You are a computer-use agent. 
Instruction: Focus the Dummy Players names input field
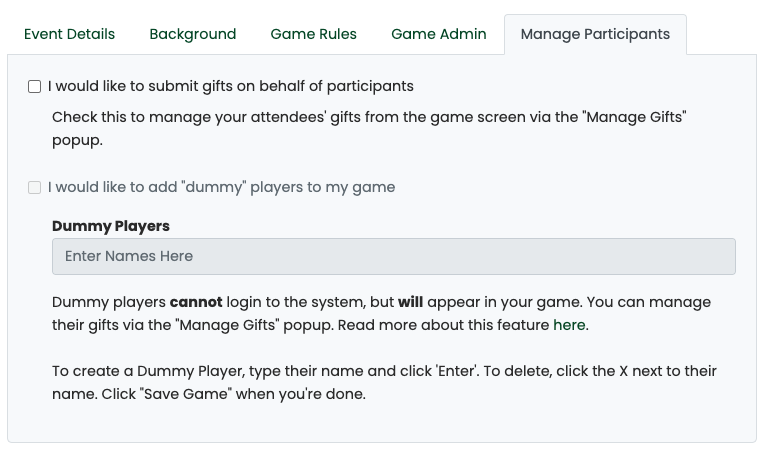(394, 257)
